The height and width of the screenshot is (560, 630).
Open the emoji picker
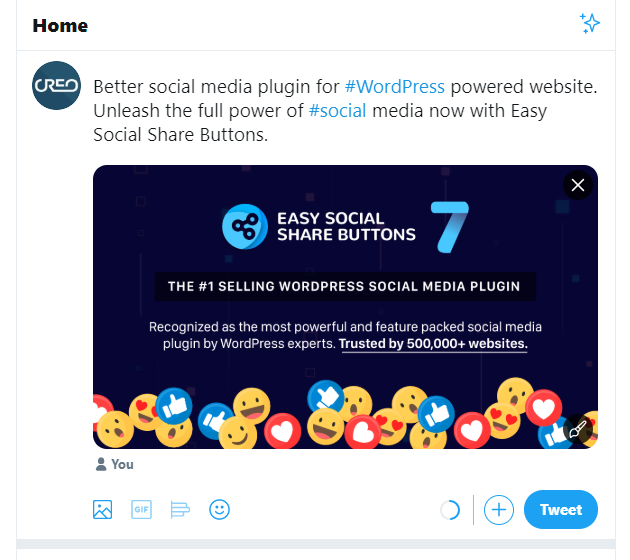(x=219, y=510)
